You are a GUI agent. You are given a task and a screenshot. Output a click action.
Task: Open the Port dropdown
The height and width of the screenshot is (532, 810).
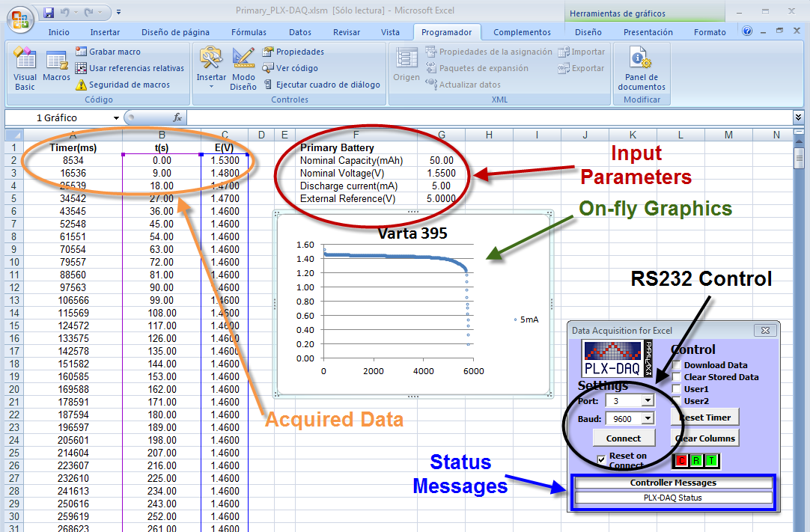[x=648, y=401]
